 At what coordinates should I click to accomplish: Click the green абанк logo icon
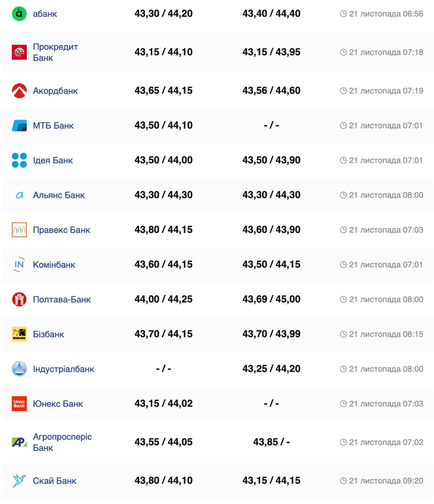click(19, 14)
